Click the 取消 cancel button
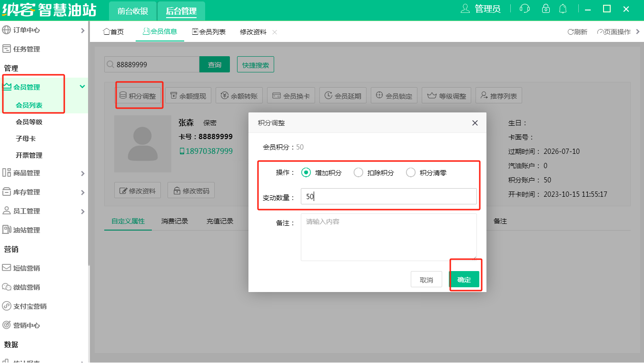This screenshot has height=363, width=644. coord(426,280)
